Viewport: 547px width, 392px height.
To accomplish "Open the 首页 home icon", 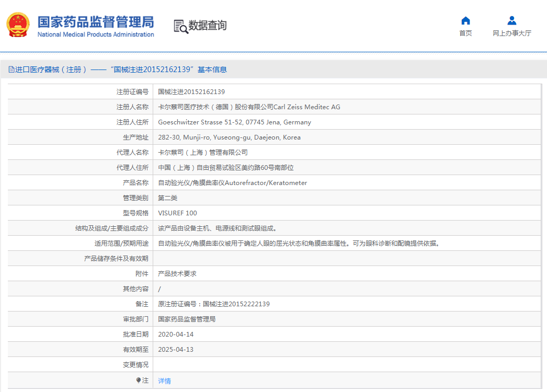I will pyautogui.click(x=465, y=20).
